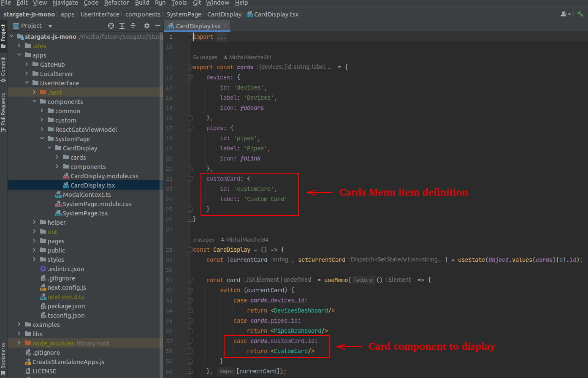
Task: Fold the pipes block at line 17
Action: click(x=190, y=128)
